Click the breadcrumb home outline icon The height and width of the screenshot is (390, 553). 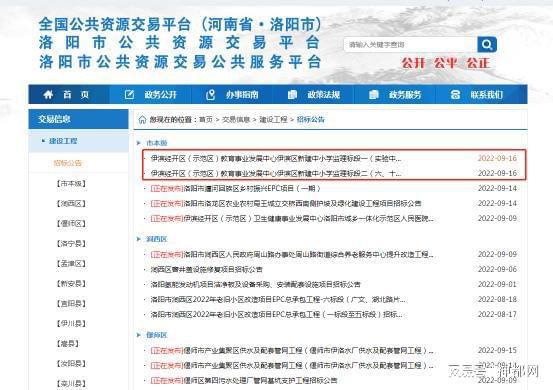click(x=142, y=120)
